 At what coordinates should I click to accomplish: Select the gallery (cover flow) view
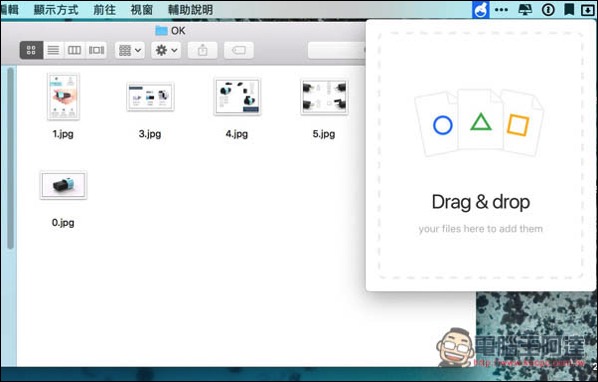point(96,50)
